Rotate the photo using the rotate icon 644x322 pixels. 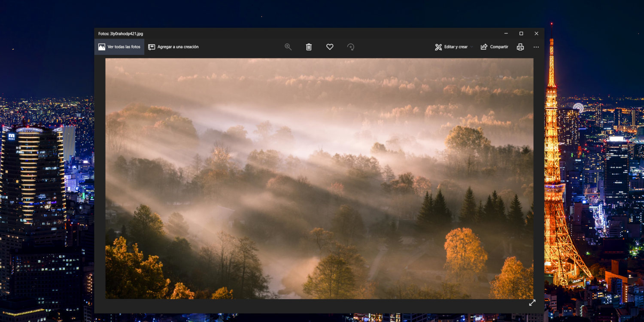[351, 47]
